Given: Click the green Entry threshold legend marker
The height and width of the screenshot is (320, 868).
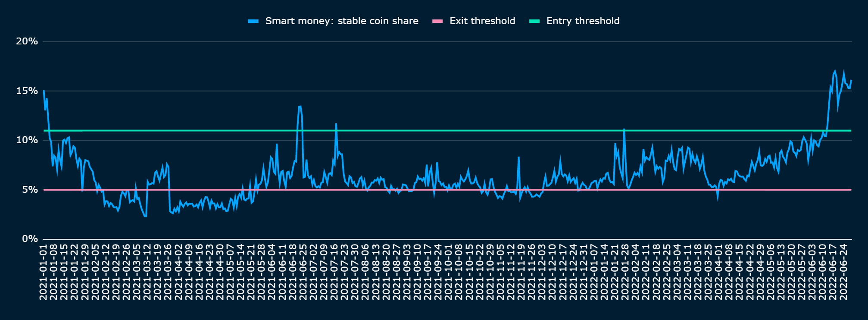Looking at the screenshot, I should [534, 21].
